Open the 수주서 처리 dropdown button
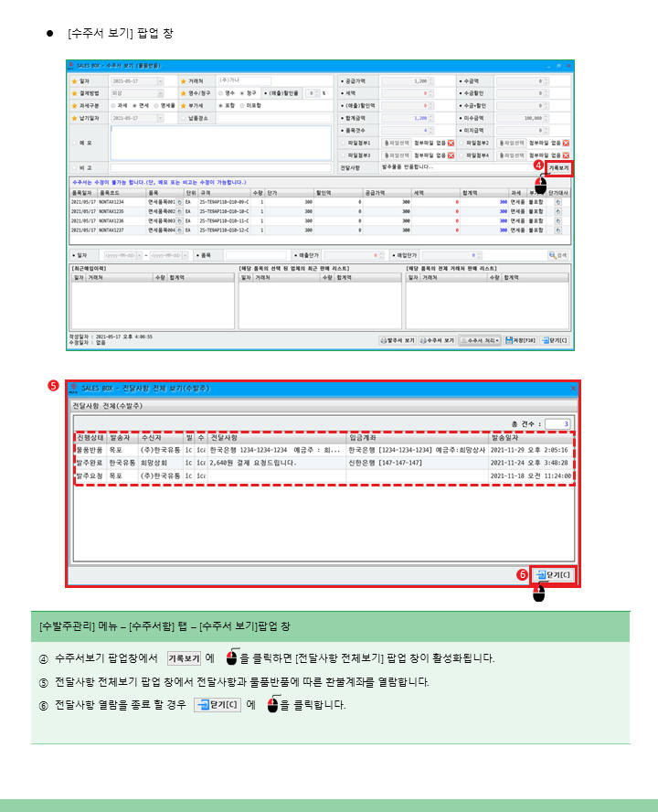 (480, 340)
